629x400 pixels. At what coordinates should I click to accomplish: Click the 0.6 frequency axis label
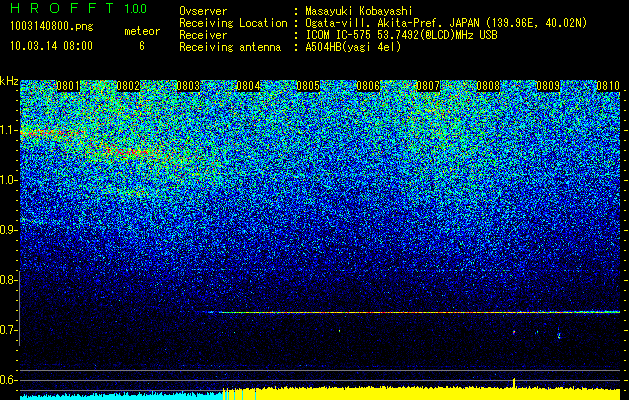click(x=7, y=380)
